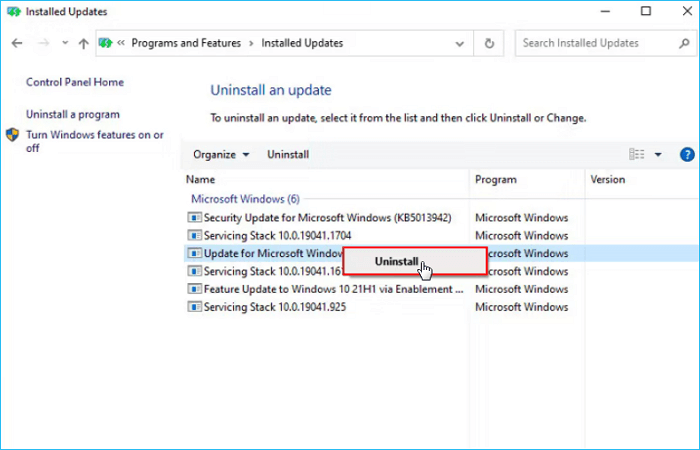Screen dimensions: 700x450
Task: Select Servicing Stack 10.0.19041.925 entry
Action: [275, 307]
